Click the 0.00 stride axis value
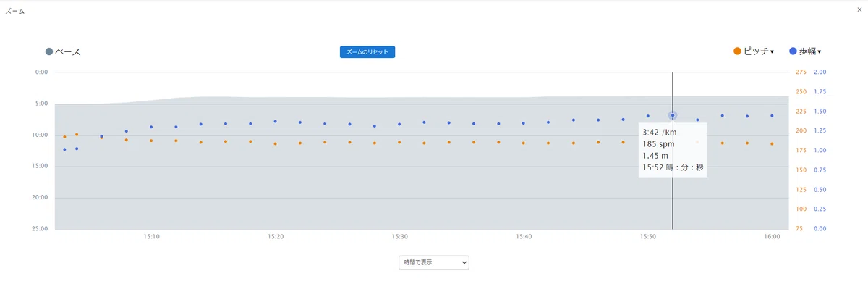Viewport: 868px width, 292px height. point(820,228)
